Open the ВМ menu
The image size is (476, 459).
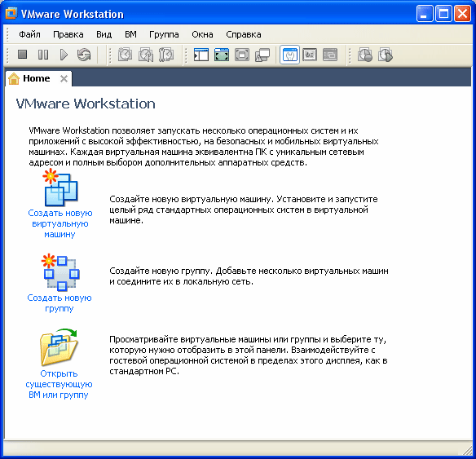(x=130, y=34)
